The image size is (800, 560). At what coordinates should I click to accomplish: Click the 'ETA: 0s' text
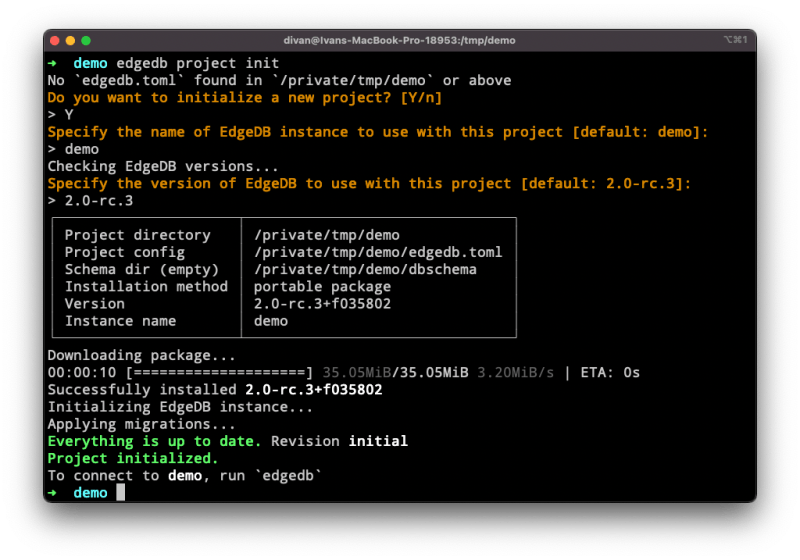point(610,373)
